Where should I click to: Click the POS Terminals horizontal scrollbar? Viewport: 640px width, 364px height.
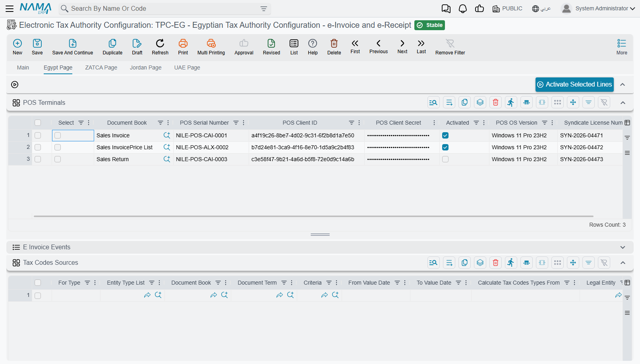[313, 216]
